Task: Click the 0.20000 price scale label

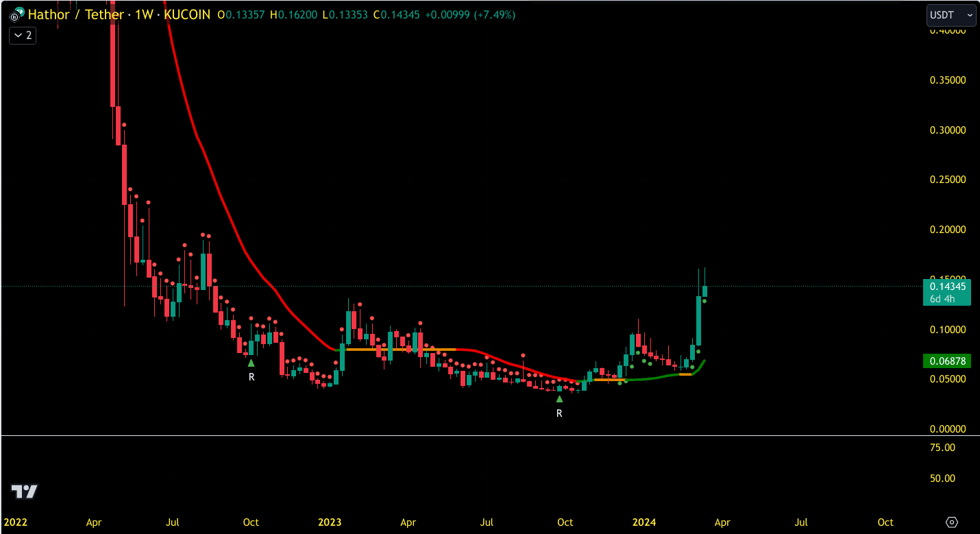Action: click(948, 230)
